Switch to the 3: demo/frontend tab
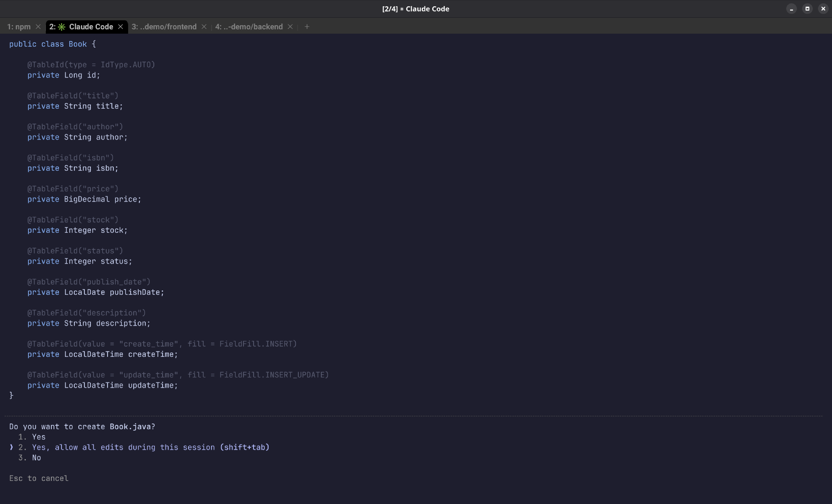The height and width of the screenshot is (504, 832). (164, 27)
